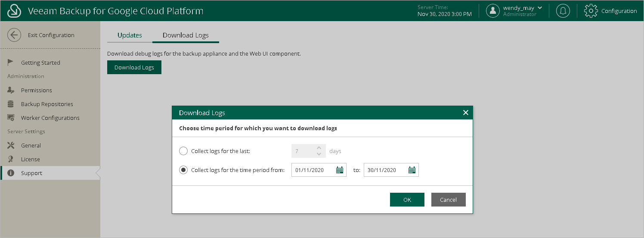Click the Configuration gear icon
Screen dimensions: 644x238
[x=591, y=11]
